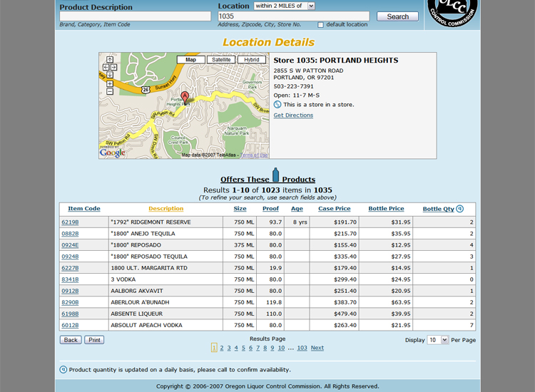
Task: Switch map to Hybrid view
Action: point(252,60)
